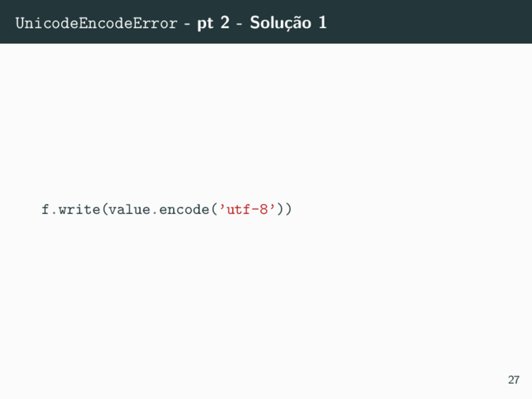Click the digit 8 in the red string
Image resolution: width=532 pixels, height=399 pixels.
coord(263,209)
